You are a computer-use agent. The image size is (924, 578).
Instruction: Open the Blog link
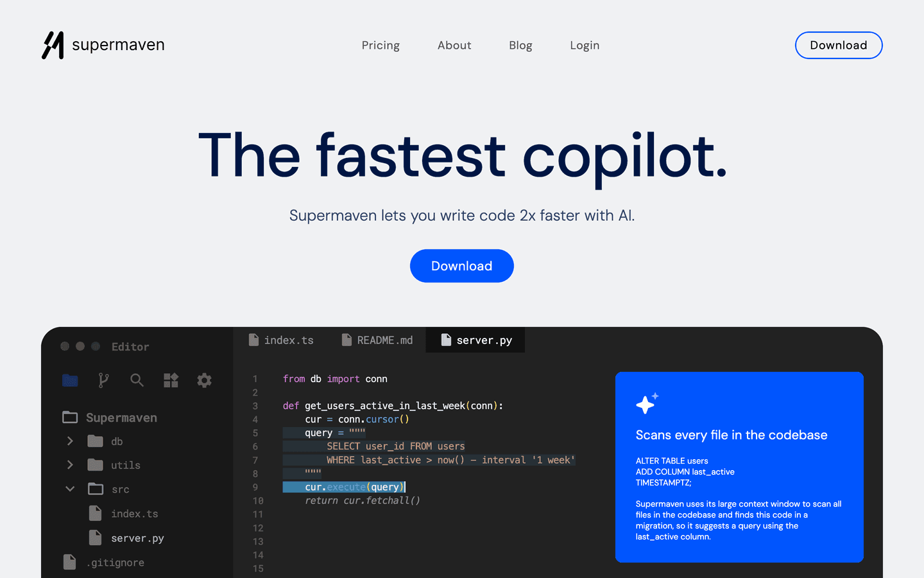[520, 46]
